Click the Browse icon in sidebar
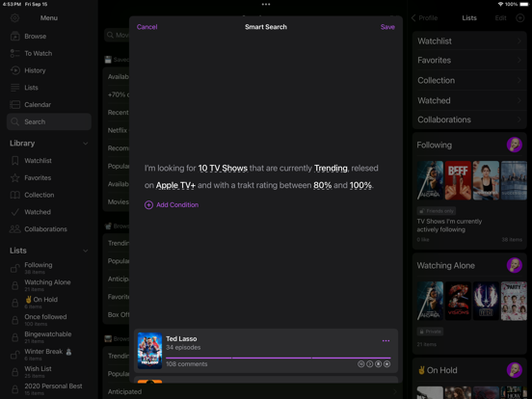 click(14, 36)
